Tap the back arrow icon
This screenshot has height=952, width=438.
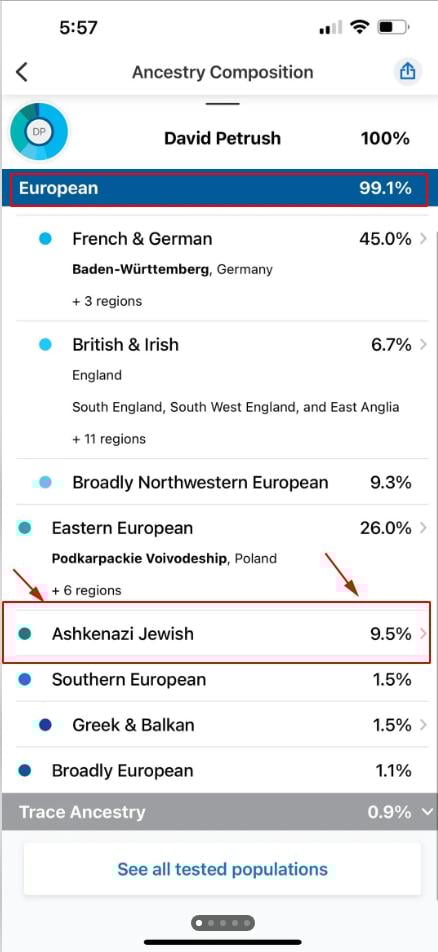tap(22, 72)
